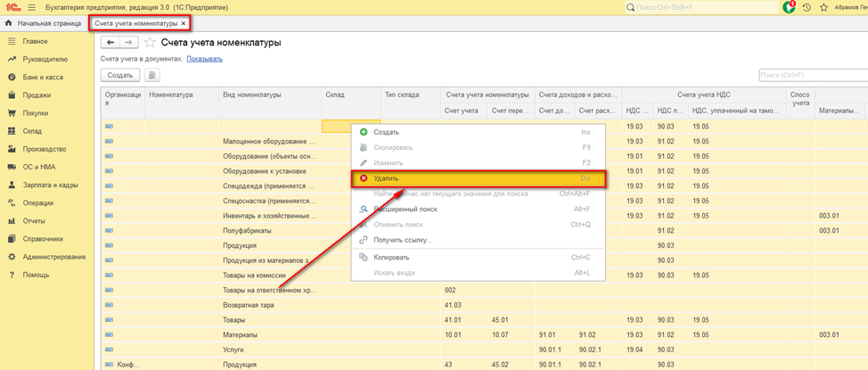Open the Покупки section
Viewport: 868px width, 370px height.
click(36, 113)
